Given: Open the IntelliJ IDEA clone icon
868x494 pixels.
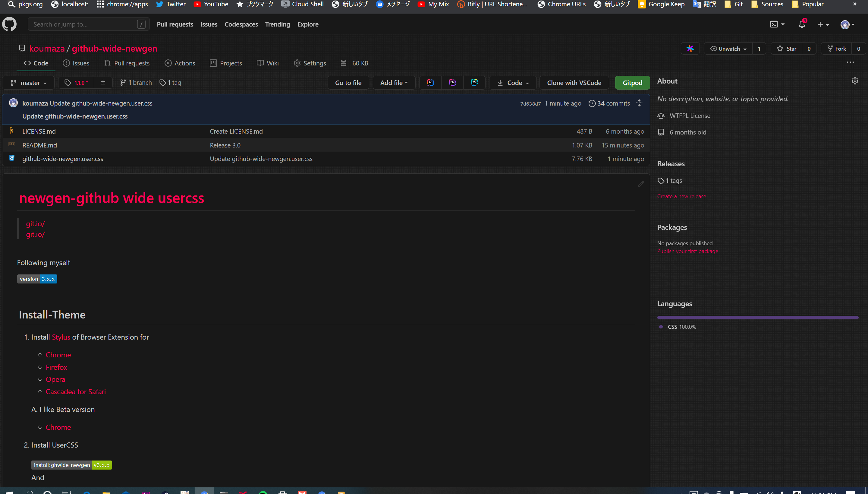Looking at the screenshot, I should (x=430, y=82).
